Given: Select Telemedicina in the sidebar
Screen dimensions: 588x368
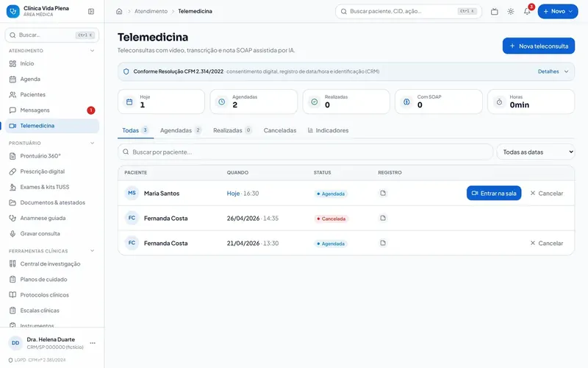Looking at the screenshot, I should (51, 126).
